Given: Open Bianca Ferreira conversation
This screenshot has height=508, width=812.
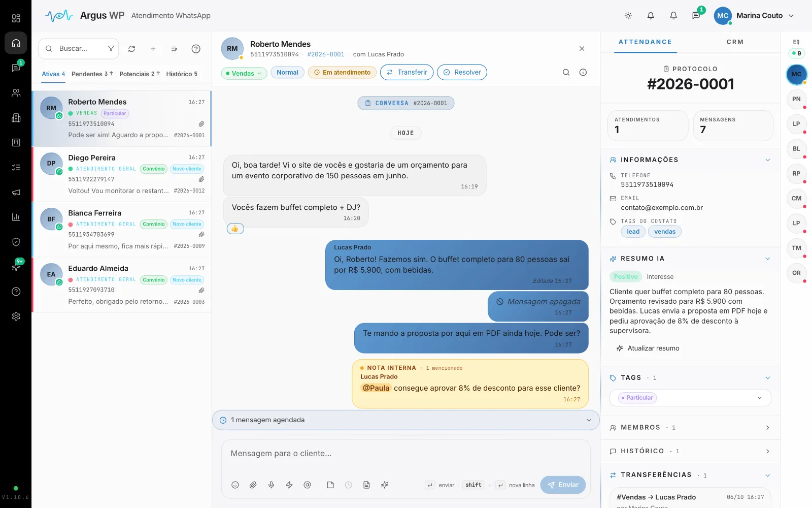Looking at the screenshot, I should tap(122, 229).
